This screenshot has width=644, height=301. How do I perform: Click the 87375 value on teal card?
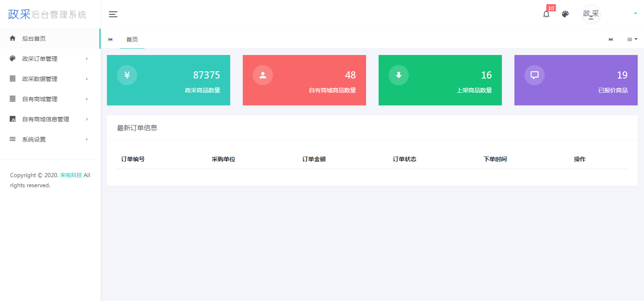point(206,75)
